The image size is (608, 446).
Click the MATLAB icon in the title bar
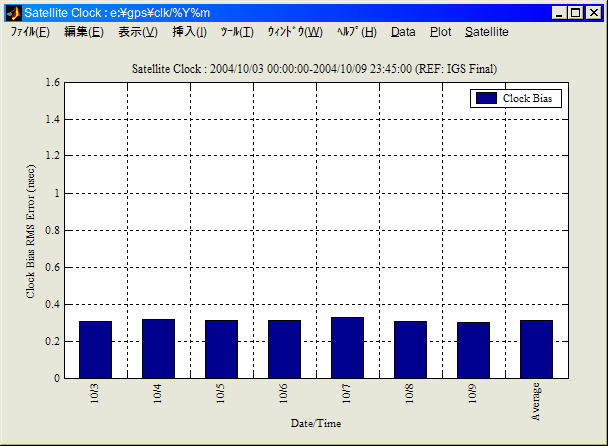[13, 13]
